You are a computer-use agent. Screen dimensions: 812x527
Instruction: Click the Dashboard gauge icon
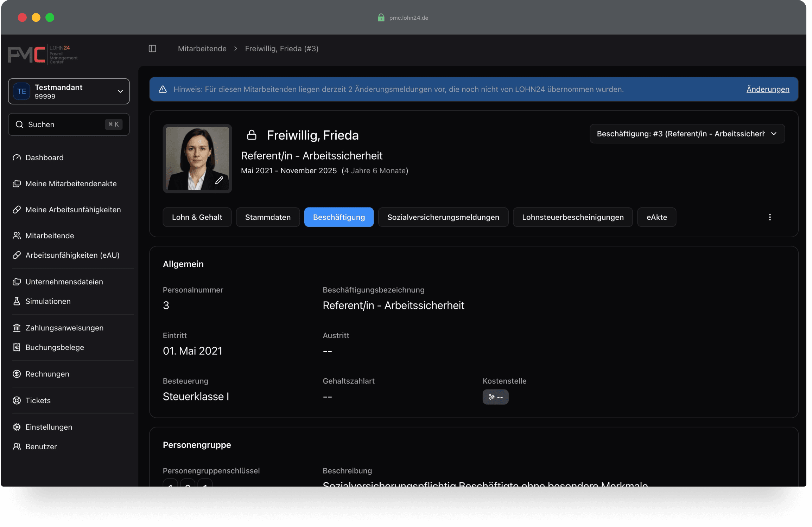[x=17, y=158]
